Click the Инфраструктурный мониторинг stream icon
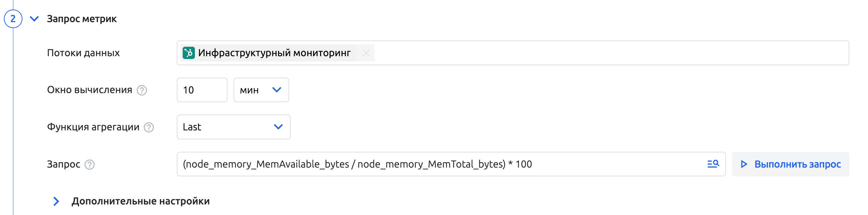Image resolution: width=868 pixels, height=215 pixels. point(189,53)
